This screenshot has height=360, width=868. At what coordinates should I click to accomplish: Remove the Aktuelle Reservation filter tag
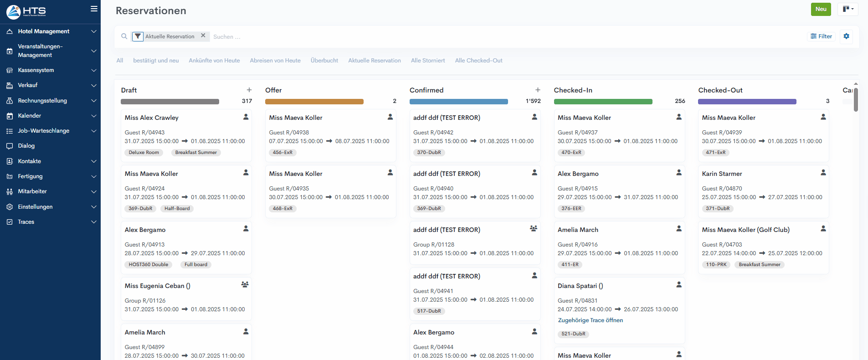(203, 36)
